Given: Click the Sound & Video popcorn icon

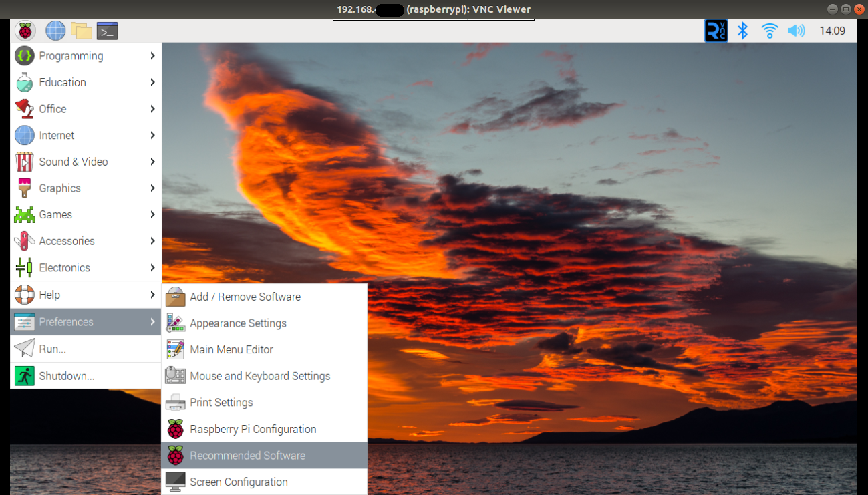Looking at the screenshot, I should click(25, 162).
